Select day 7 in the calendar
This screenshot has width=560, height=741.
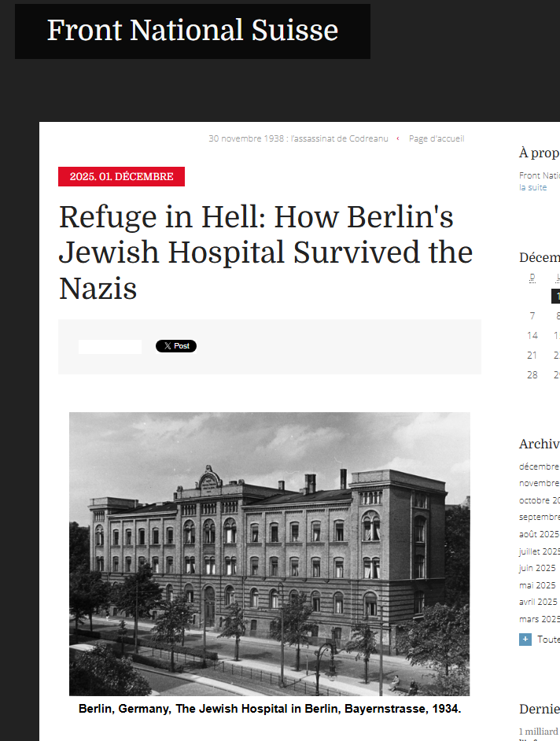pos(532,315)
